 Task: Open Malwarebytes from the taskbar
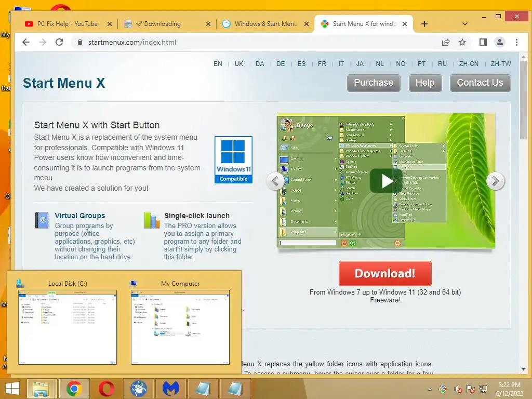[170, 389]
